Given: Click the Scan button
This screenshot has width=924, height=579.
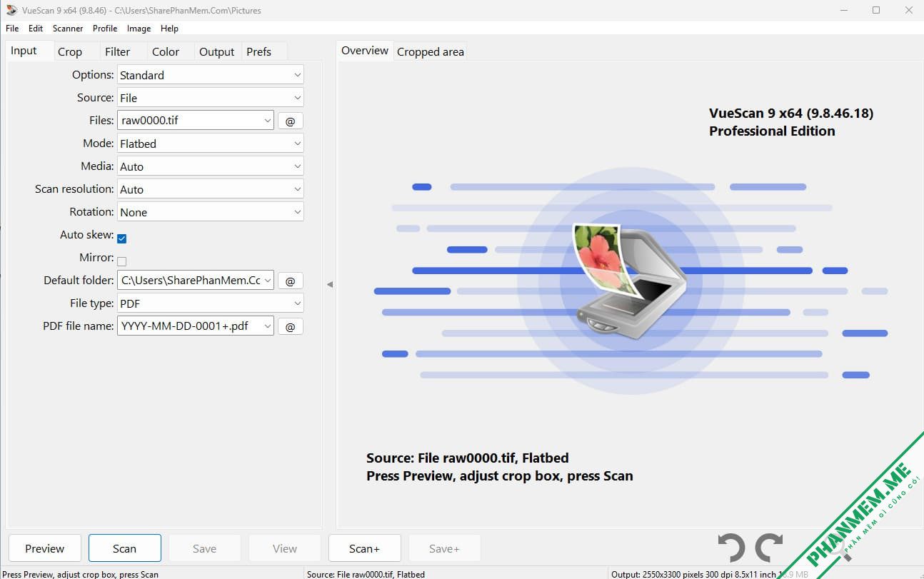Looking at the screenshot, I should point(124,548).
